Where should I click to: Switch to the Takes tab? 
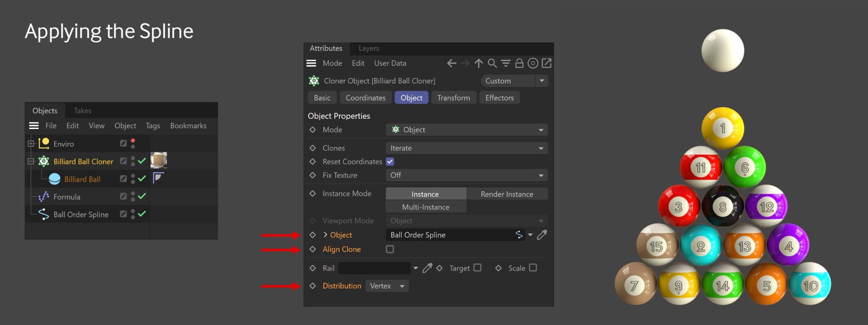tap(82, 111)
